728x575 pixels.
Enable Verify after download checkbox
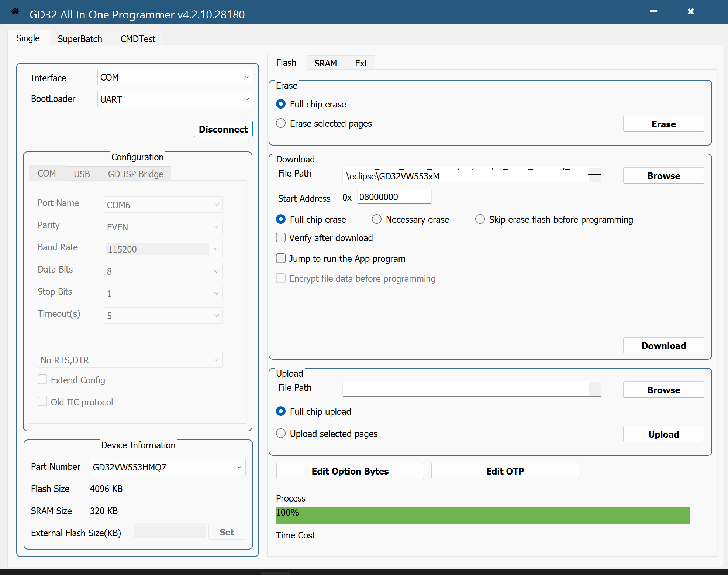coord(281,238)
